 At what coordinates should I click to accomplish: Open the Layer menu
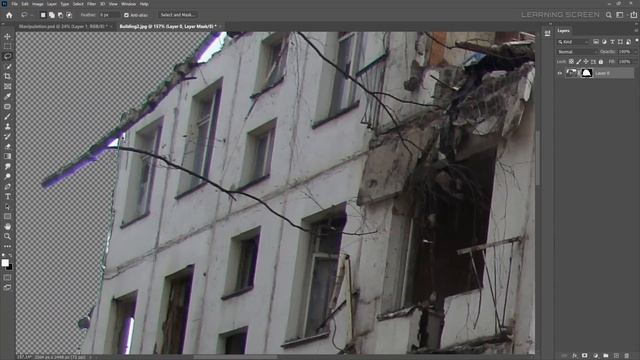[x=52, y=4]
